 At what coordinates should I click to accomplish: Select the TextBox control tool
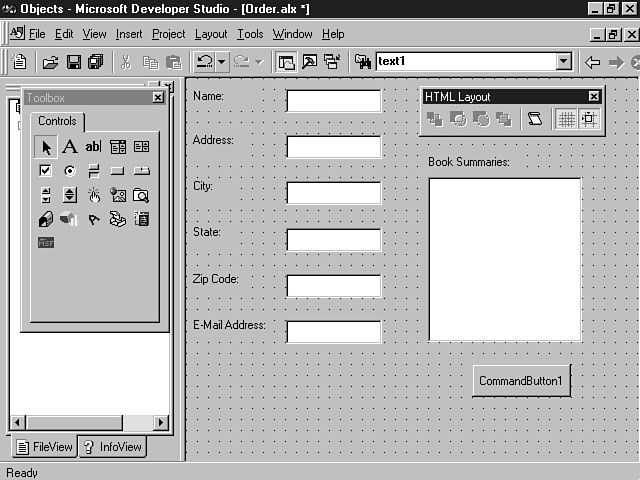[93, 147]
